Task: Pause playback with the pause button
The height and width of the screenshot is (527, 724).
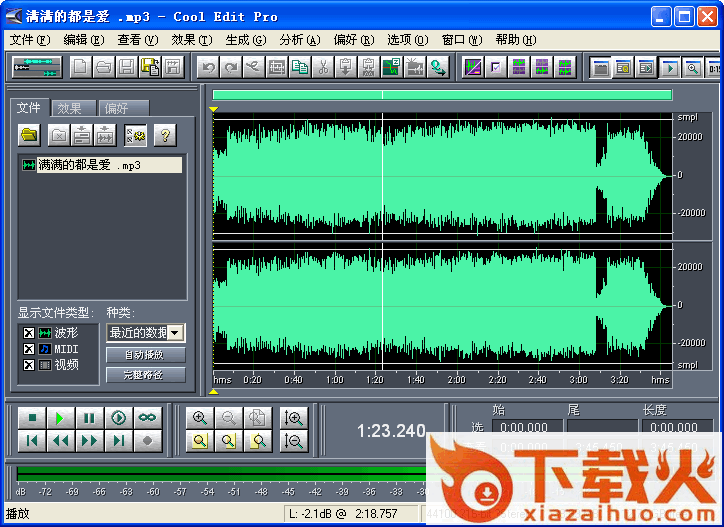Action: 89,418
